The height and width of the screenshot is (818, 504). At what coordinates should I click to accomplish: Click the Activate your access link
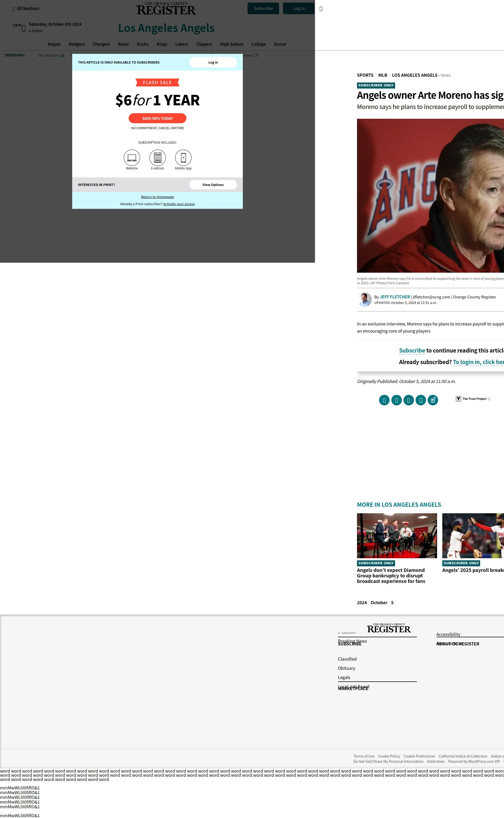(x=179, y=204)
